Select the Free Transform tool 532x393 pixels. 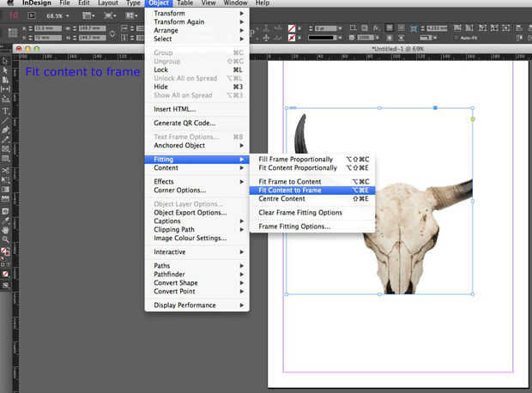click(5, 179)
